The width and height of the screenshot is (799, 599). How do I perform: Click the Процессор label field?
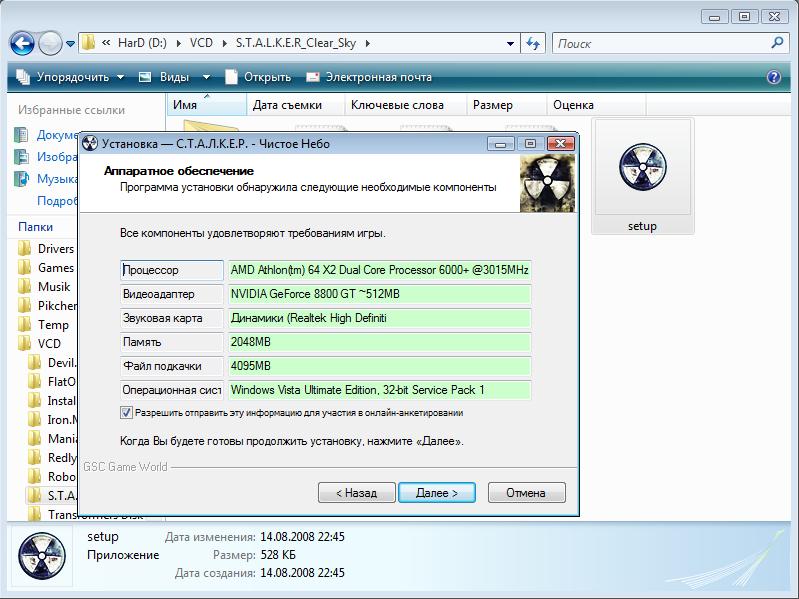pyautogui.click(x=172, y=270)
